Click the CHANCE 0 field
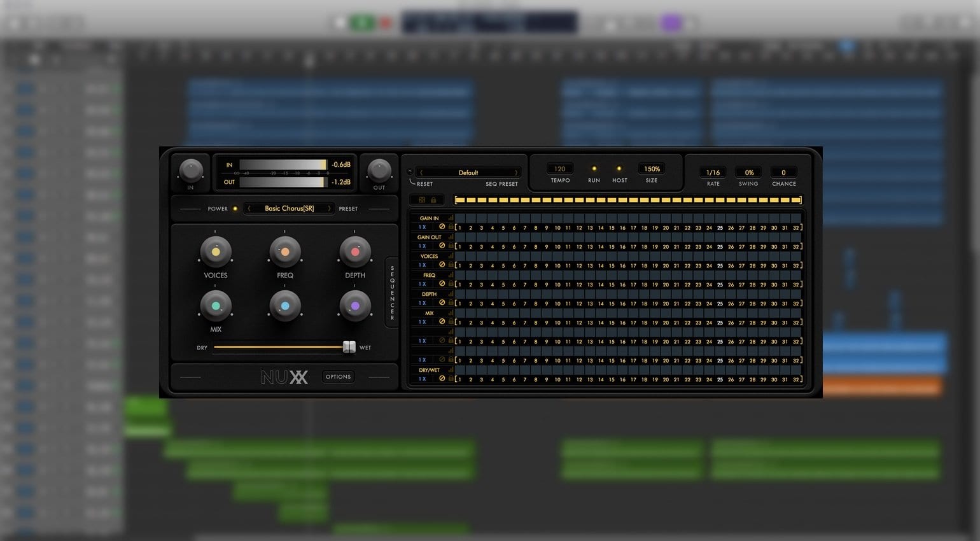 point(783,172)
